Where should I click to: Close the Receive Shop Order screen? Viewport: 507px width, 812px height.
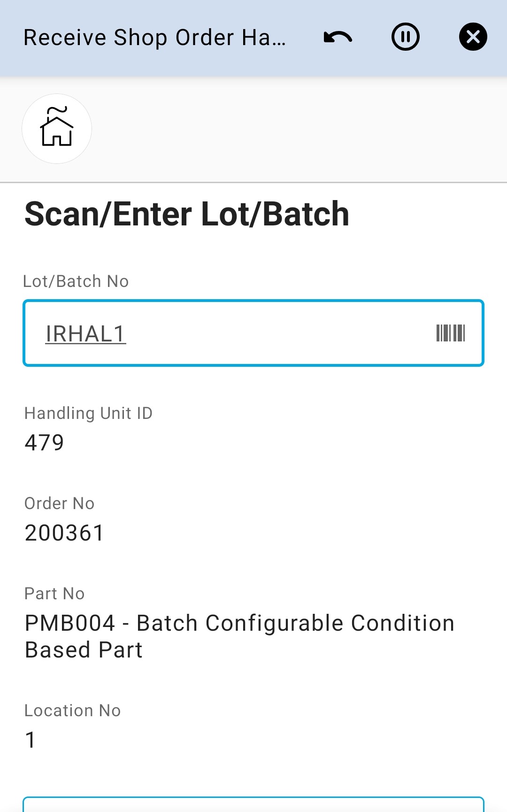(x=473, y=37)
